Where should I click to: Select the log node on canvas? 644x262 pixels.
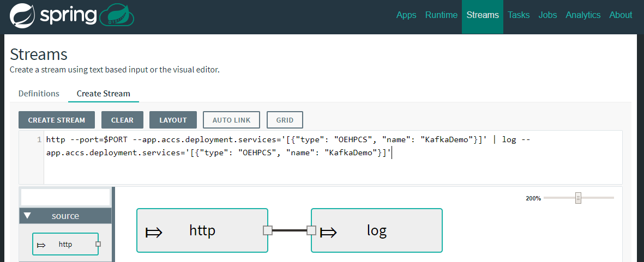coord(377,230)
